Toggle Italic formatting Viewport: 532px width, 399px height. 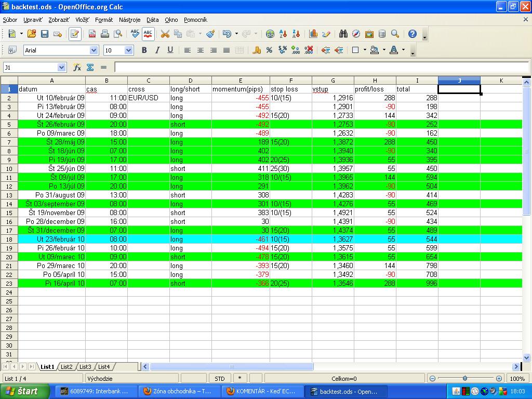(x=157, y=50)
